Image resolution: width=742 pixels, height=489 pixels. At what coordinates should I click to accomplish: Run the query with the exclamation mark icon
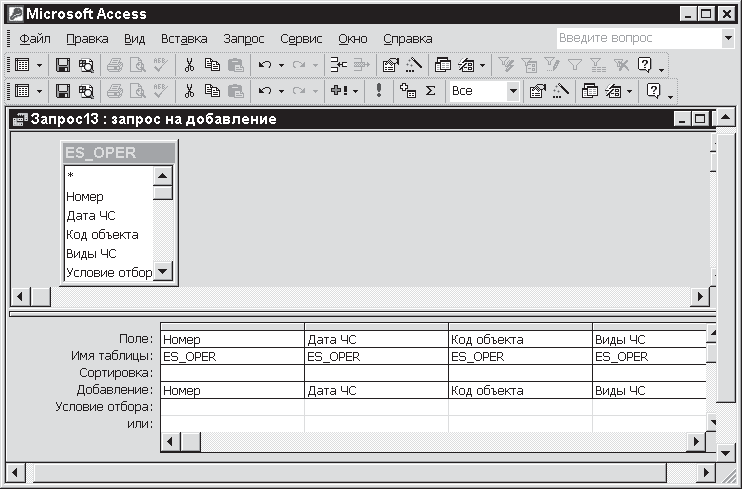379,91
